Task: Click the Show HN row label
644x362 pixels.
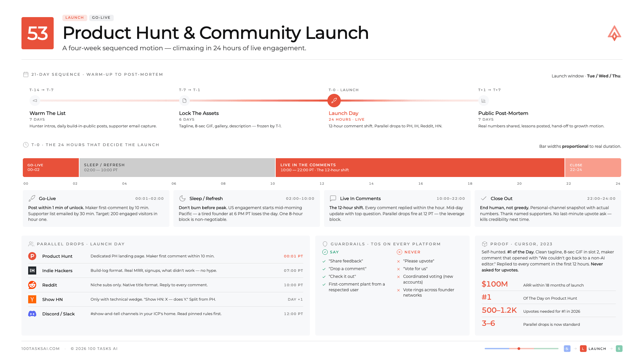Action: [x=52, y=299]
